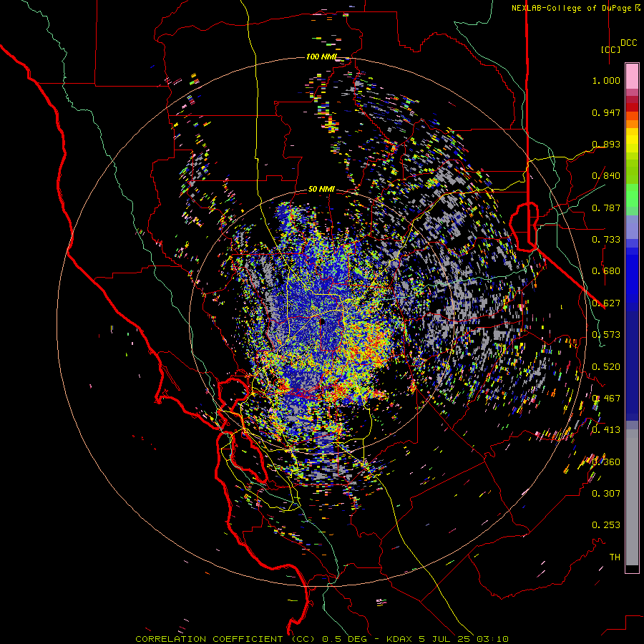Select the 0.307 scale value
Screen dimensions: 644x644
606,494
